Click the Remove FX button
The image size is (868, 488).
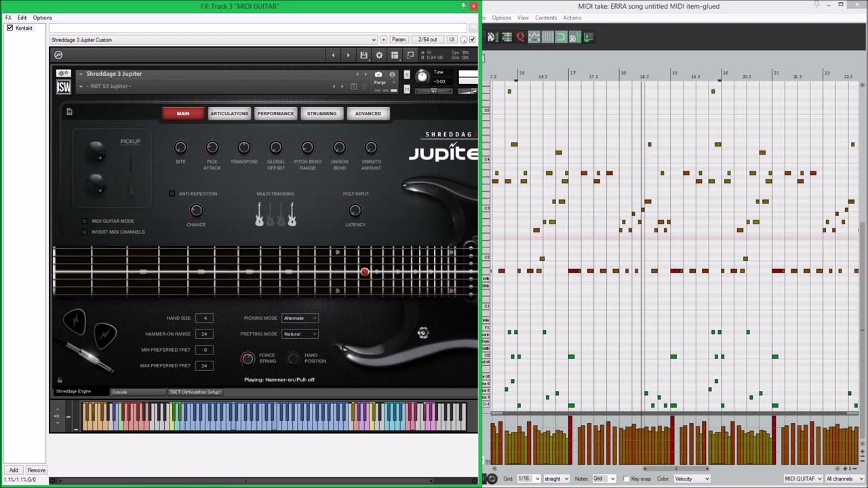[37, 470]
